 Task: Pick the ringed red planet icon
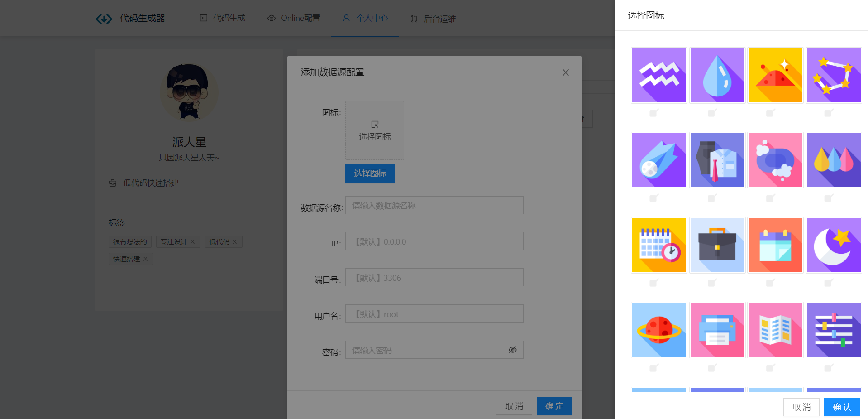click(x=659, y=330)
